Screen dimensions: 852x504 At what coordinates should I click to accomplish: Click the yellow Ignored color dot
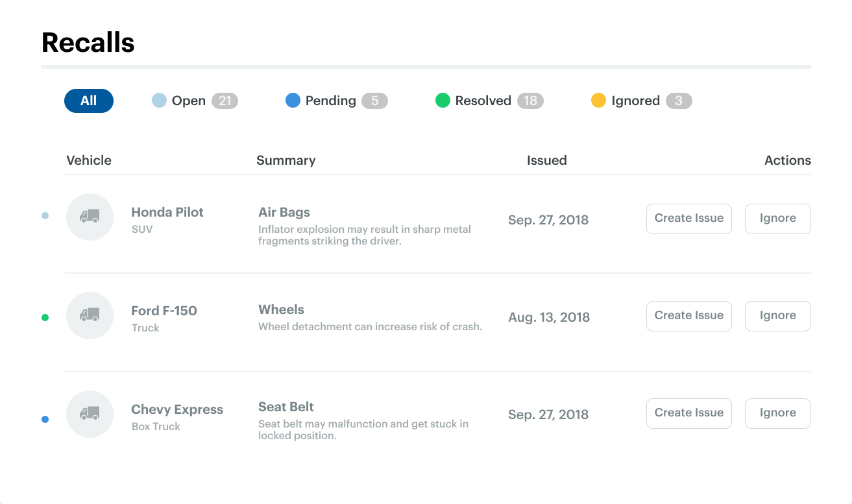tap(598, 101)
